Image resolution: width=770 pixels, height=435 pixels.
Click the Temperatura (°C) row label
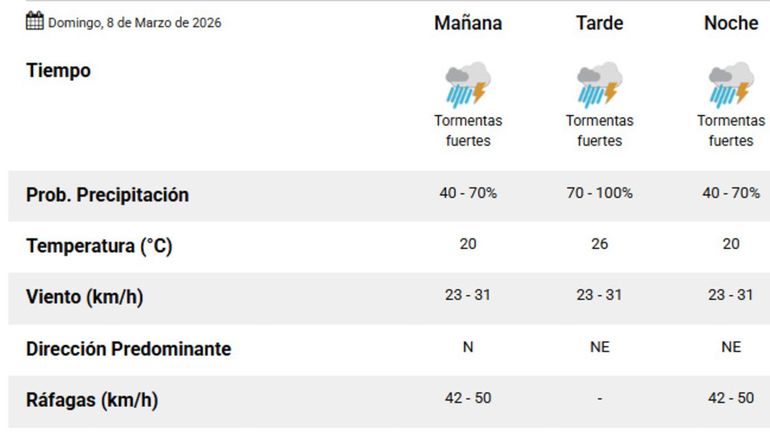(99, 246)
